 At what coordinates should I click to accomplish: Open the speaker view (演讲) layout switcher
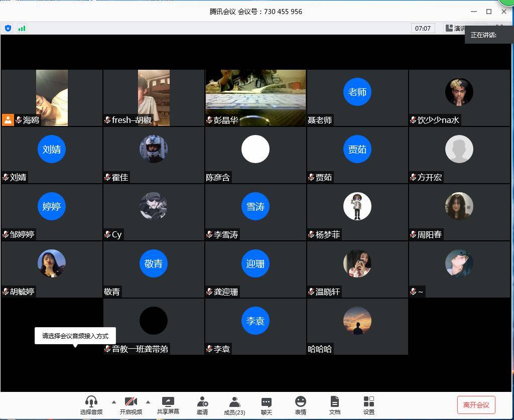(455, 28)
